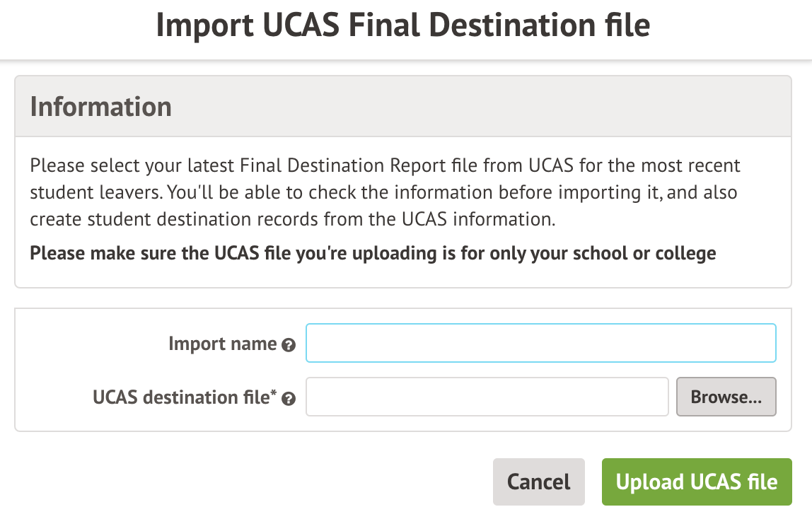Click the required asterisk on UCAS destination file
This screenshot has width=812, height=519.
point(273,393)
